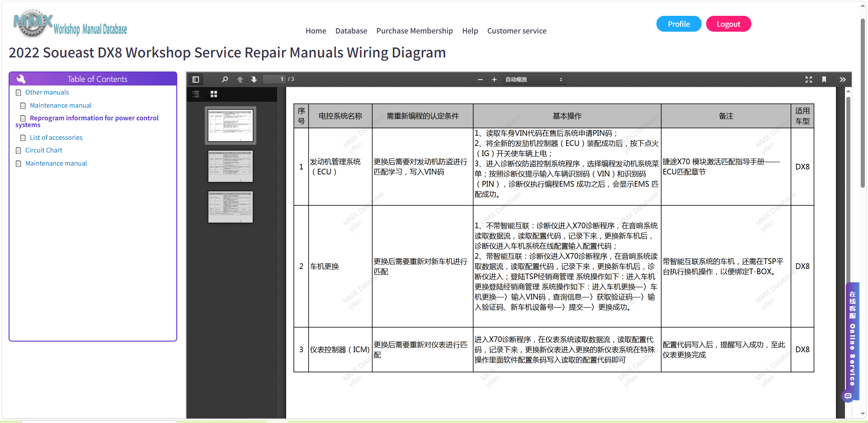The width and height of the screenshot is (868, 423).
Task: Open Maintenance manual link below Circuit Chart
Action: point(56,163)
